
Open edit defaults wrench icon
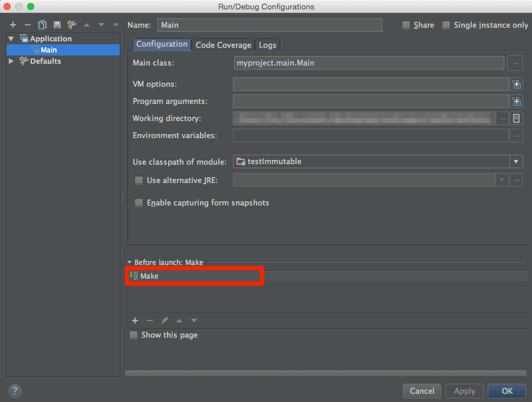(72, 25)
